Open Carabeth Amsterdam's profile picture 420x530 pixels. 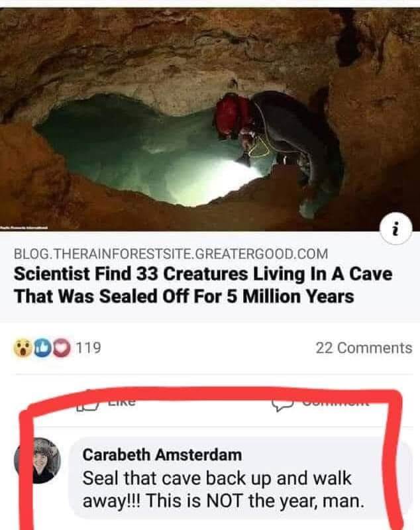point(37,460)
